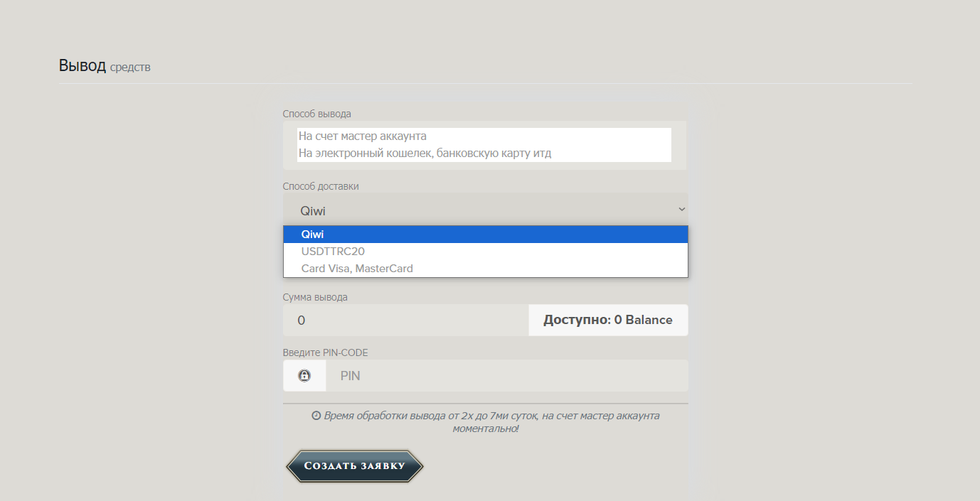Click the italic processing time notice text
The image size is (980, 501).
pos(491,422)
